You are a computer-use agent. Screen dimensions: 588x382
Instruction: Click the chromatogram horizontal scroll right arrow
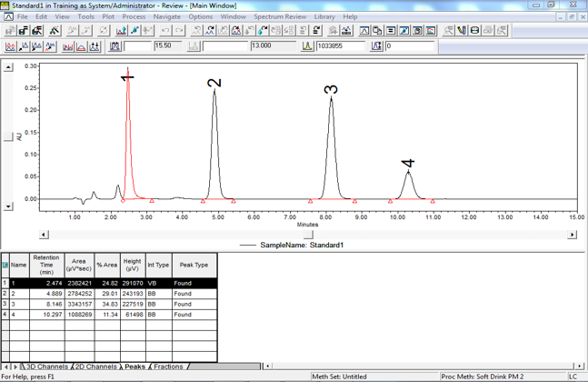[x=572, y=235]
